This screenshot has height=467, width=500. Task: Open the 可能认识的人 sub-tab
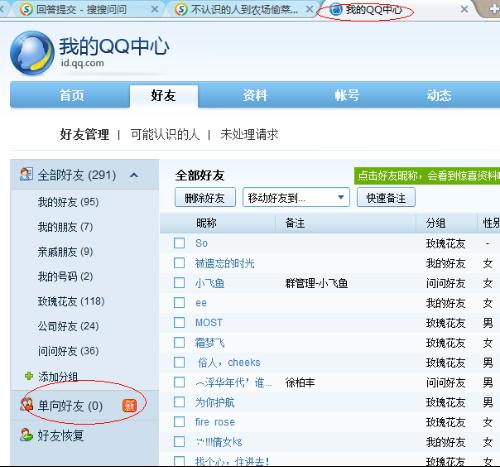pyautogui.click(x=165, y=135)
